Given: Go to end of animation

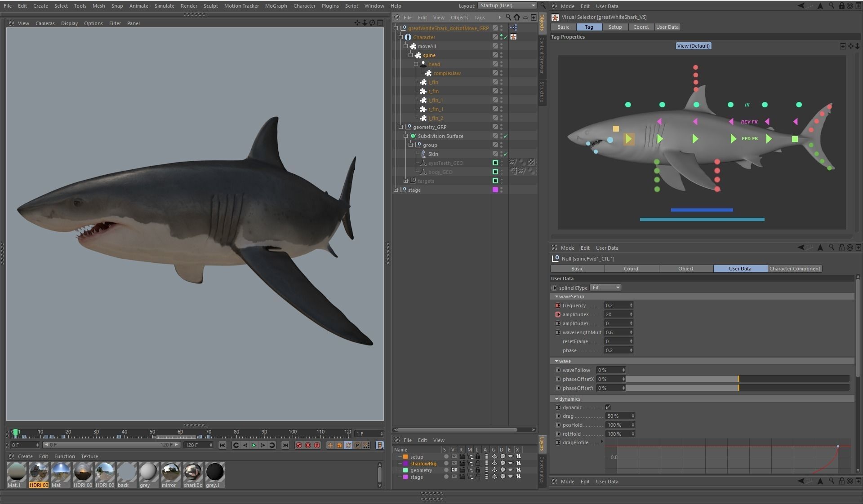Looking at the screenshot, I should 285,445.
